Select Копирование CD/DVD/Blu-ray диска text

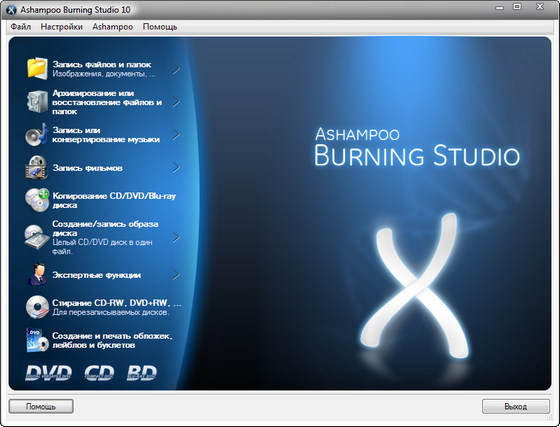pyautogui.click(x=114, y=200)
